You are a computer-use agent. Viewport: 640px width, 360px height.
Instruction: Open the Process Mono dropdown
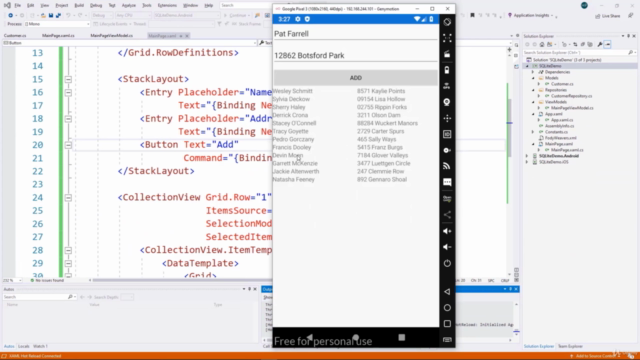coord(57,24)
